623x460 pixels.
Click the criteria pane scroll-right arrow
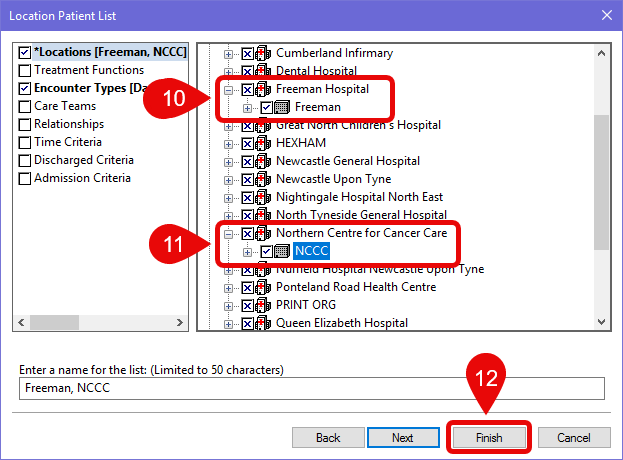180,323
